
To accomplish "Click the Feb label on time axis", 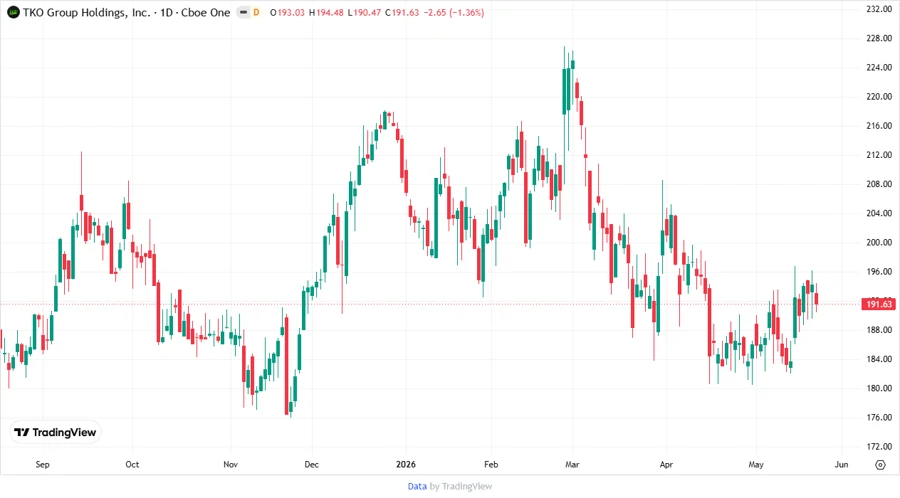I will tap(491, 465).
